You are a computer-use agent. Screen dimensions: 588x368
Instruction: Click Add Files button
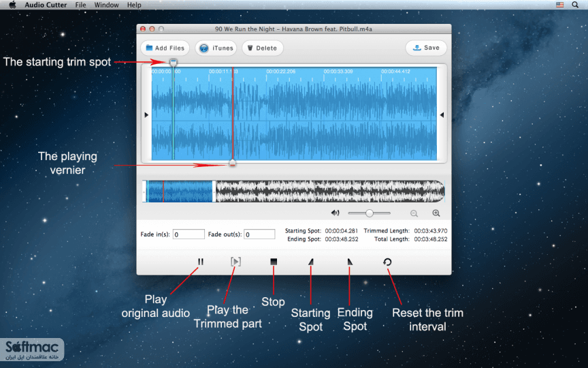point(165,48)
